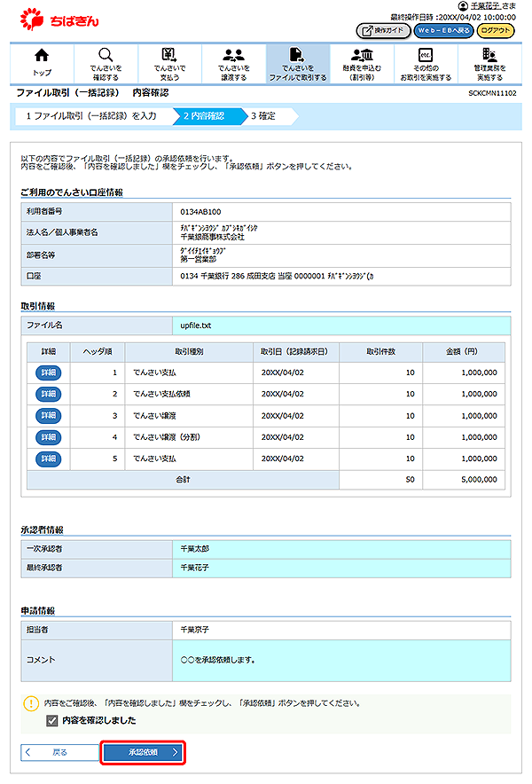Click the 承認者情報 section heading
532x784 pixels.
42,530
